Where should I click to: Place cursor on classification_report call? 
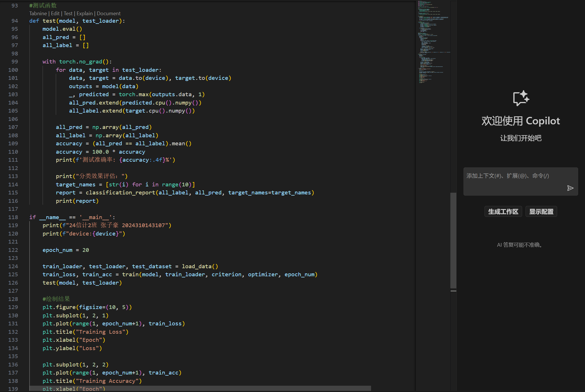click(x=121, y=193)
